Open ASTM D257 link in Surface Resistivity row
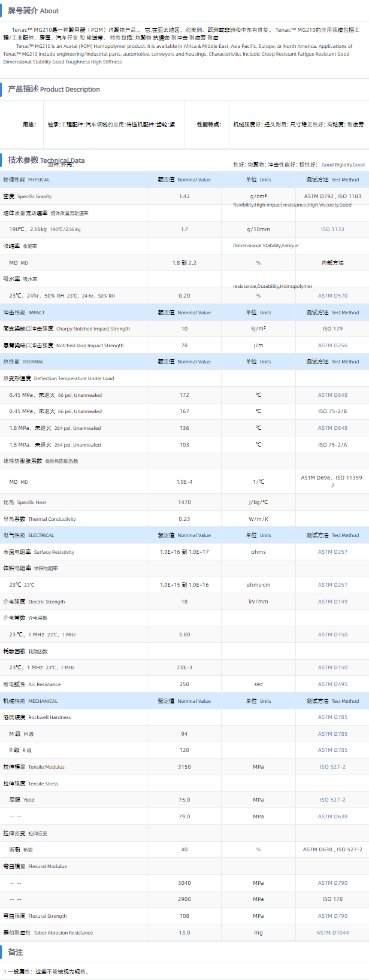 pos(332,552)
